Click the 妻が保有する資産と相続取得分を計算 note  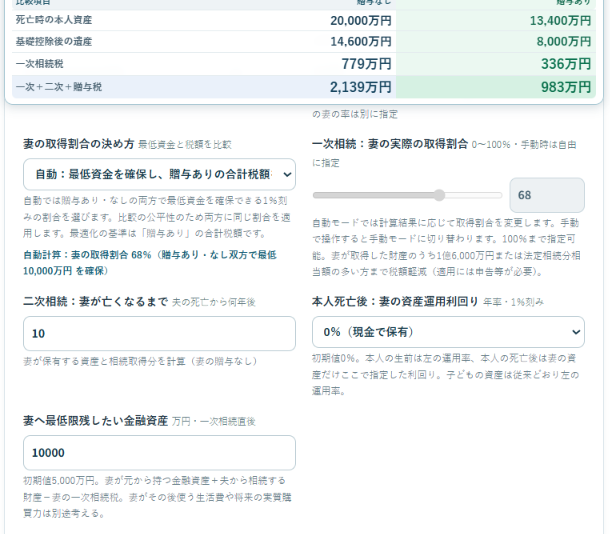140,361
